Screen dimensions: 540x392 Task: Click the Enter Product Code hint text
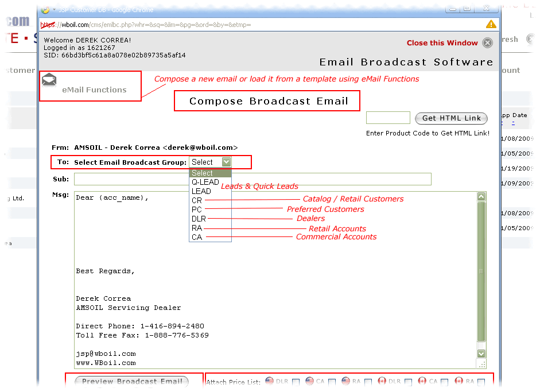click(x=428, y=133)
